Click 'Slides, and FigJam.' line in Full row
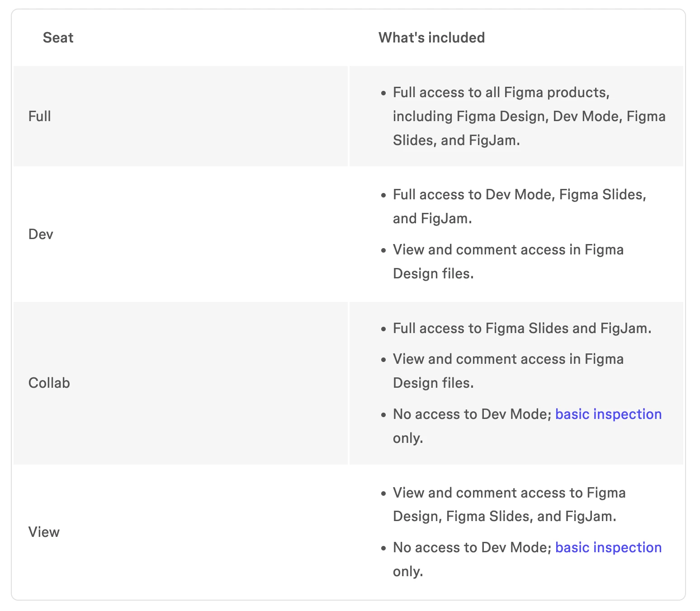The width and height of the screenshot is (700, 611). click(x=456, y=140)
